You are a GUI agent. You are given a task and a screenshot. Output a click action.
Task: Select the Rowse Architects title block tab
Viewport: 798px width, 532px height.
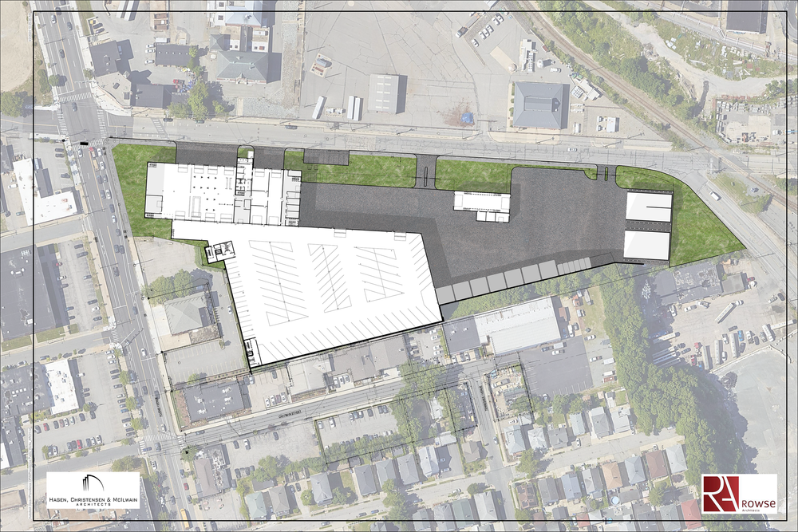pos(742,495)
